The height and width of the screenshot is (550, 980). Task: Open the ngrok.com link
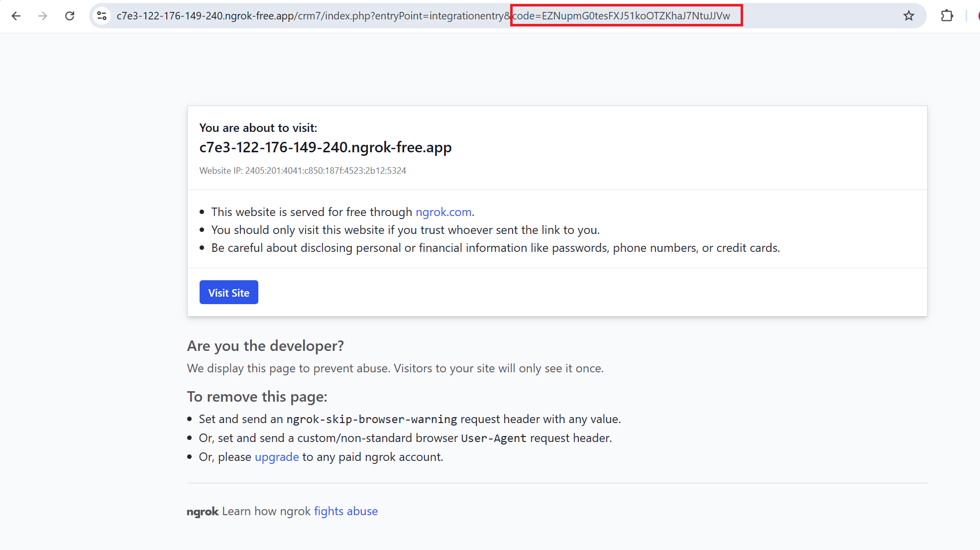click(443, 212)
